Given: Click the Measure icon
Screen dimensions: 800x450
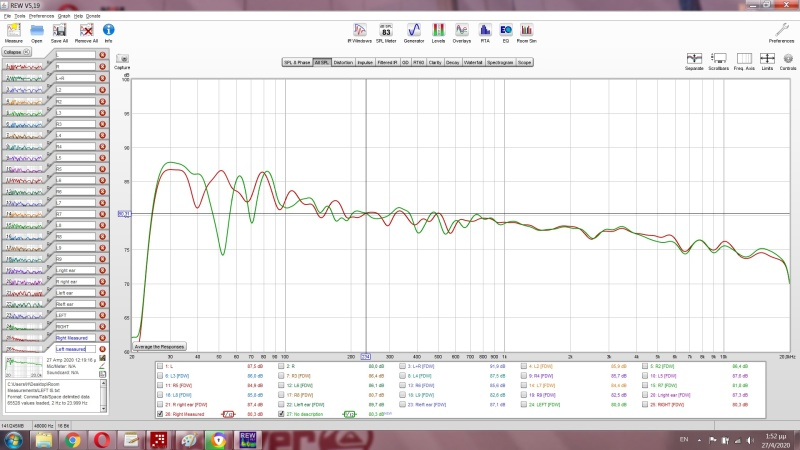Looking at the screenshot, I should coord(15,32).
